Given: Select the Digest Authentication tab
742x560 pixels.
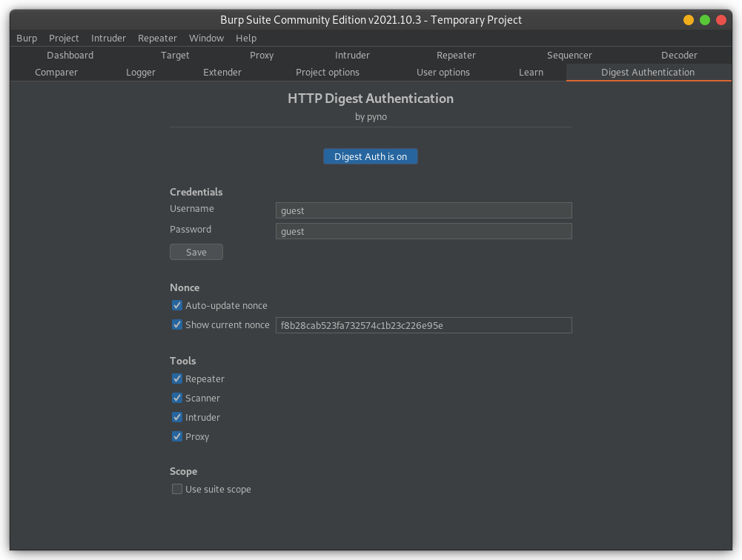Looking at the screenshot, I should 649,73.
